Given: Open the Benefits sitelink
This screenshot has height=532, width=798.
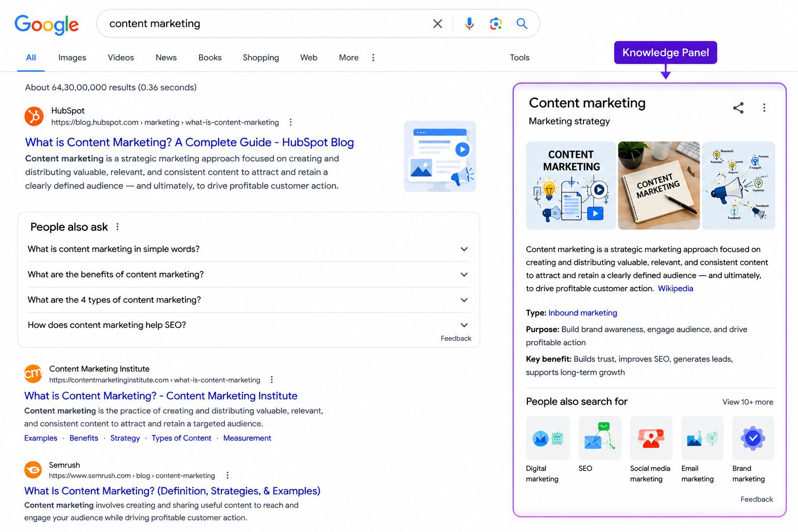Looking at the screenshot, I should coord(84,438).
